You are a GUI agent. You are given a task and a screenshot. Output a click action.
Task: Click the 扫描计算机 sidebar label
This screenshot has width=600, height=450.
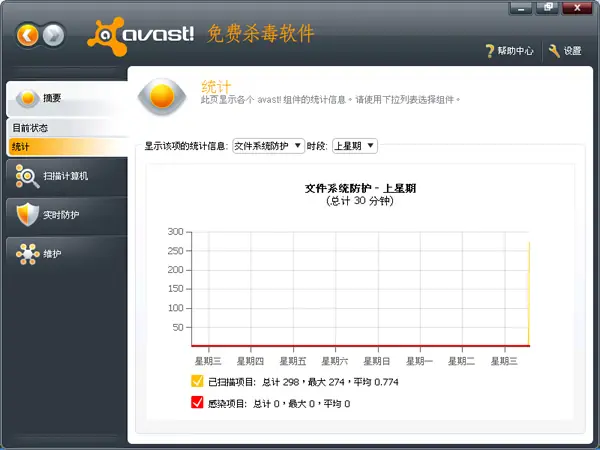click(x=65, y=176)
